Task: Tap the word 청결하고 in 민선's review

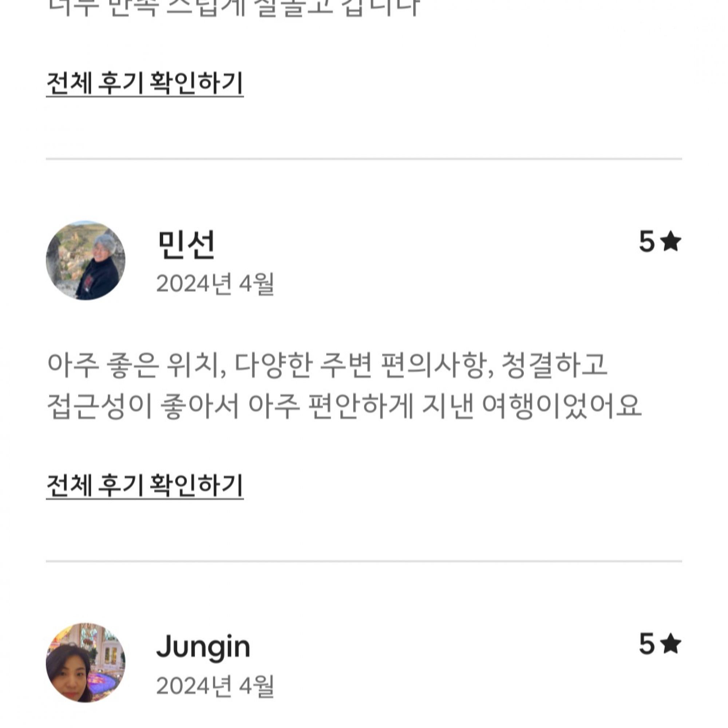Action: [x=554, y=365]
